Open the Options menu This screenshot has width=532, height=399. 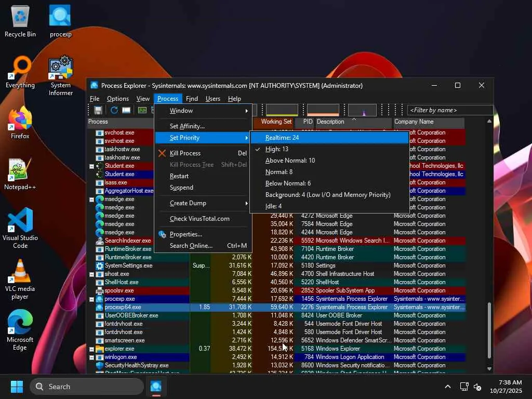[x=118, y=99]
